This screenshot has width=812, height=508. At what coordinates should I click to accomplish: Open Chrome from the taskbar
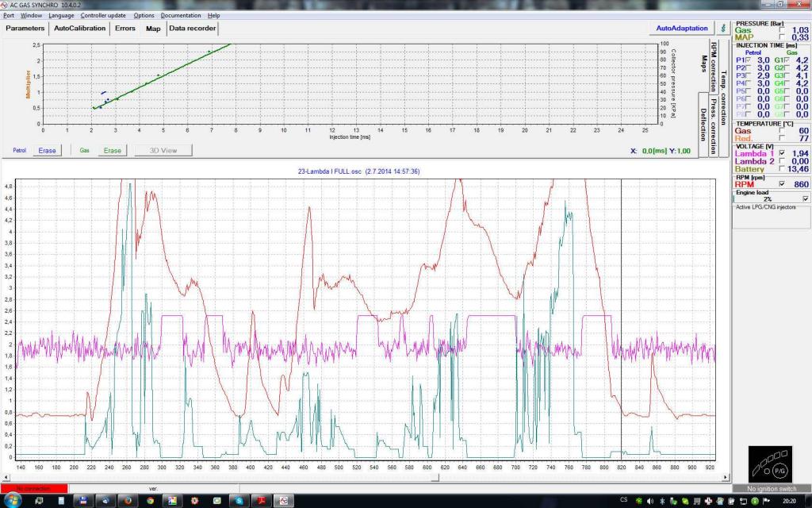click(x=149, y=502)
